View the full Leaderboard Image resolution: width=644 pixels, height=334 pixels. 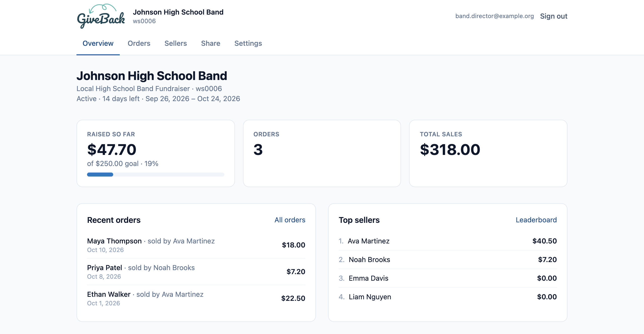tap(536, 220)
